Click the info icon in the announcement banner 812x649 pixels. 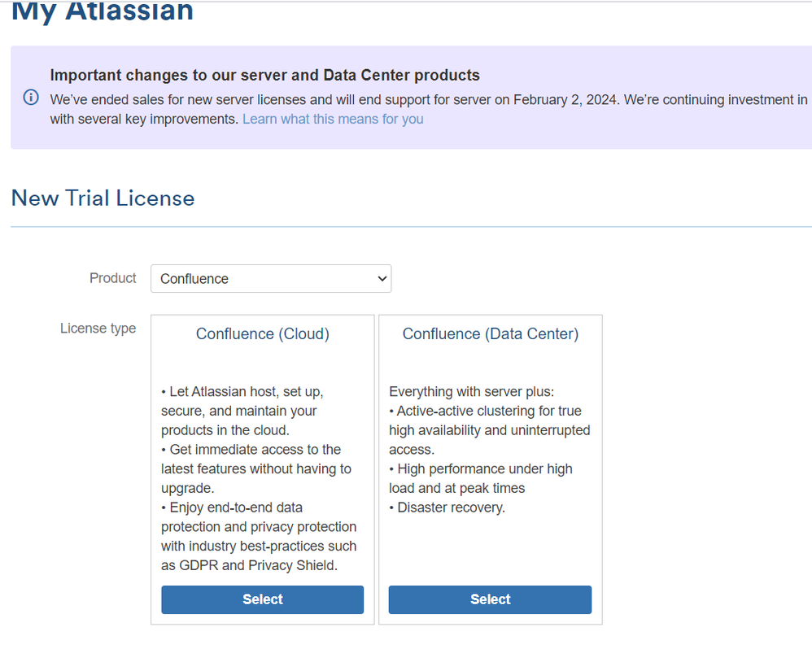[x=31, y=98]
